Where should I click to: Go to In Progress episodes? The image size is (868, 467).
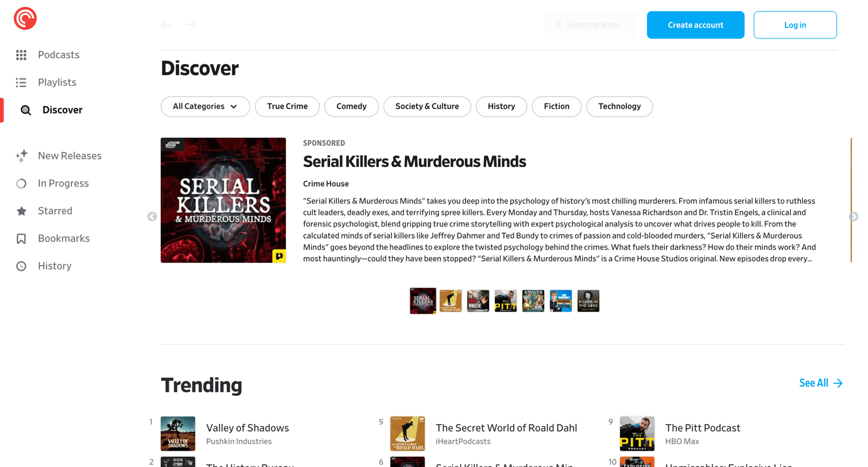(63, 184)
